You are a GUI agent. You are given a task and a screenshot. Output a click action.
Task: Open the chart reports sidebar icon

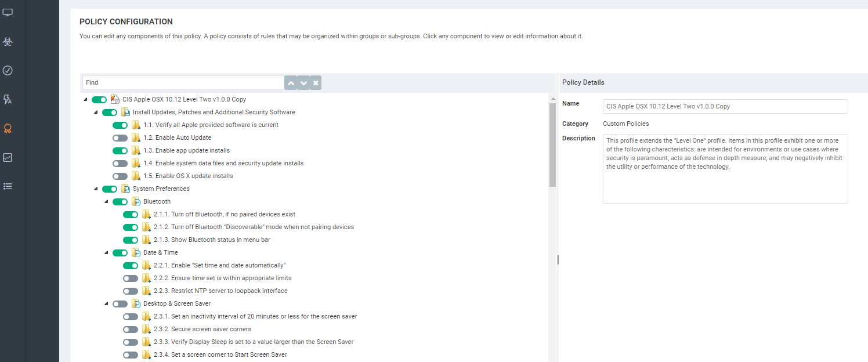coord(8,157)
